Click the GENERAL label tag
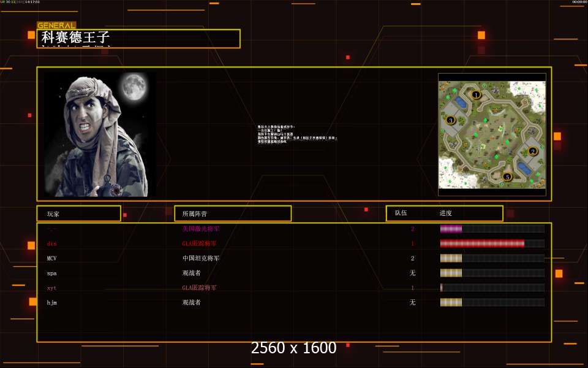 [x=56, y=25]
